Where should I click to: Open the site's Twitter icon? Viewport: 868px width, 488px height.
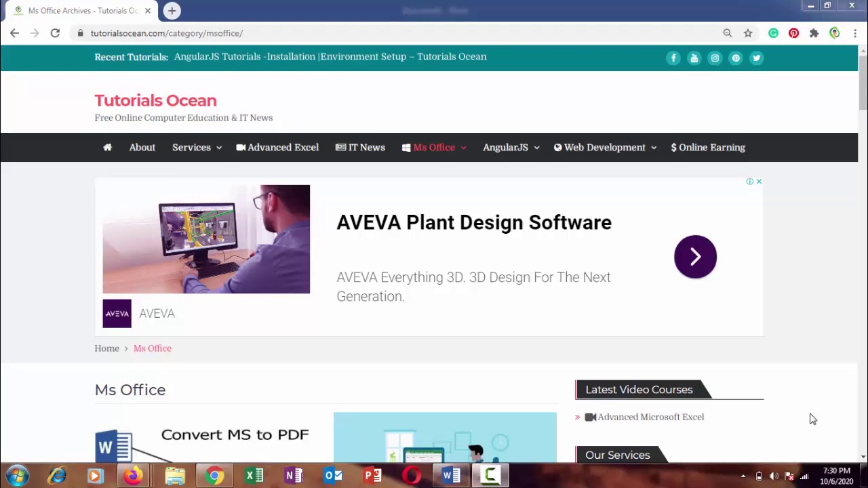pos(757,58)
